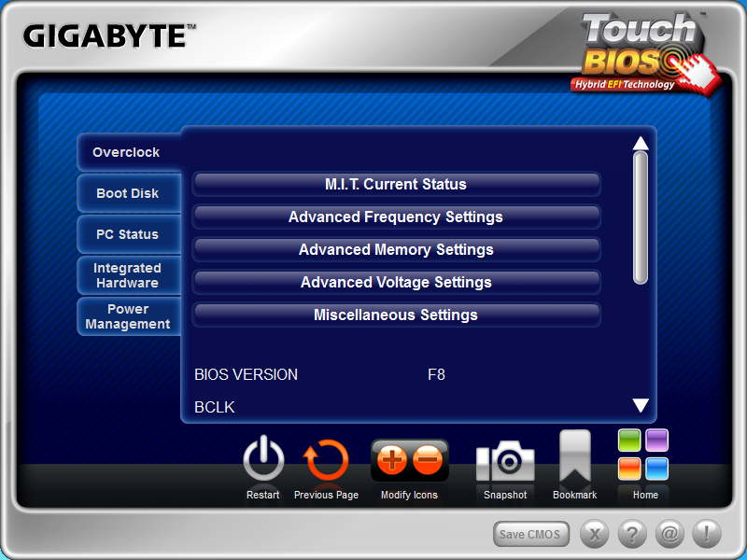Open the PC Status tab
Viewport: 747px width, 560px height.
[x=129, y=234]
